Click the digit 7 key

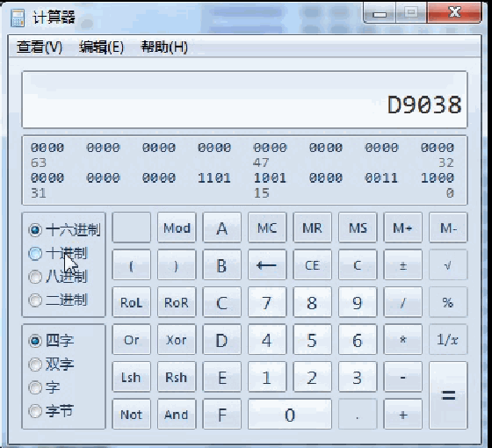click(x=267, y=302)
